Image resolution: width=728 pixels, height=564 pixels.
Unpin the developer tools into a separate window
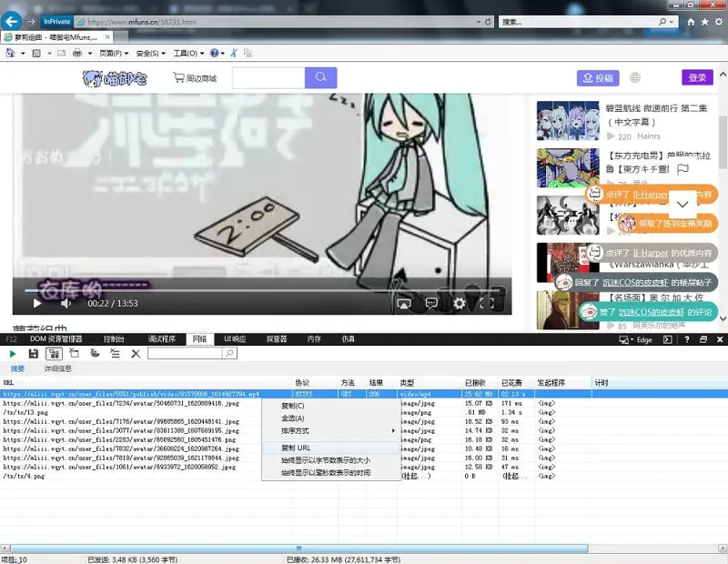(703, 339)
